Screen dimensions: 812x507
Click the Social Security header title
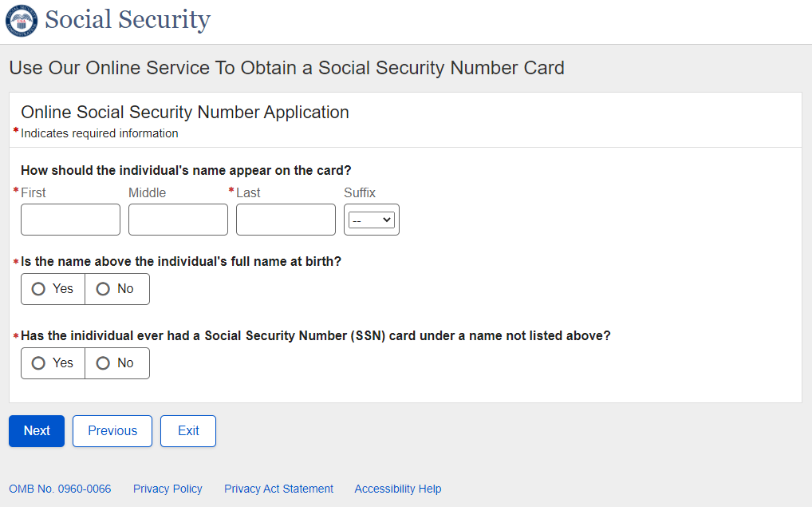click(x=128, y=20)
